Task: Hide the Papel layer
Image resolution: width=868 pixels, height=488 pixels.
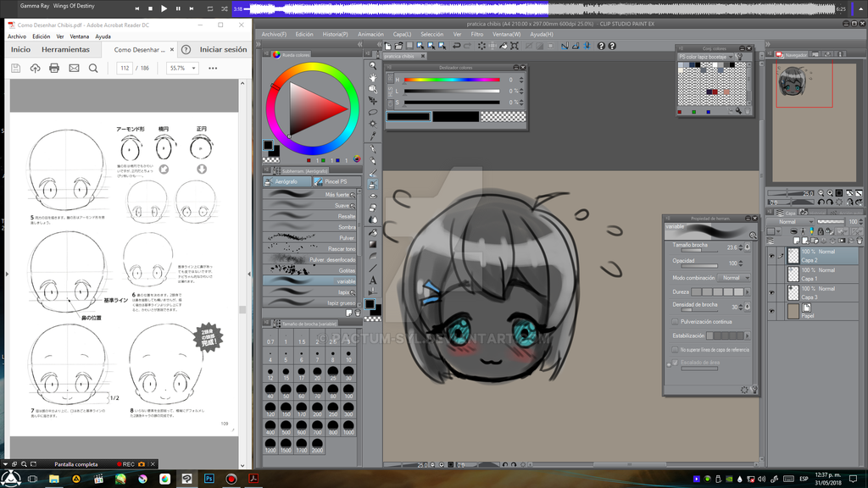Action: coord(771,311)
